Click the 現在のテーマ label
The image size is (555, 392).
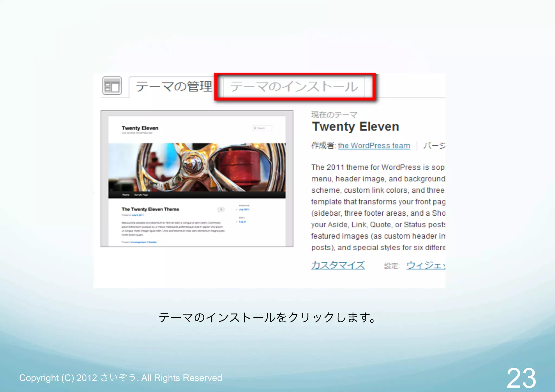point(334,115)
